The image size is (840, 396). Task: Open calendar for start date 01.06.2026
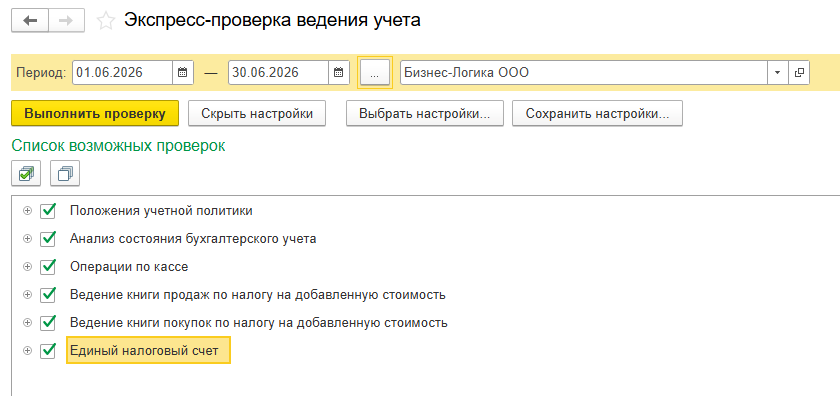click(x=183, y=72)
